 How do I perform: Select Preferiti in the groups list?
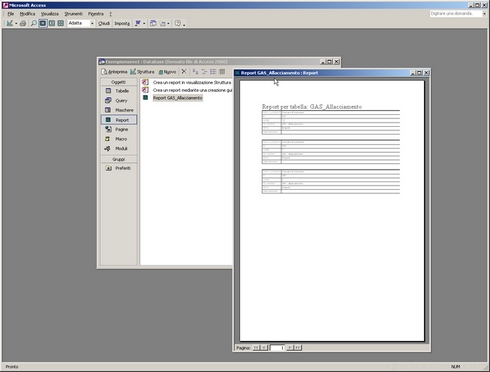click(119, 168)
